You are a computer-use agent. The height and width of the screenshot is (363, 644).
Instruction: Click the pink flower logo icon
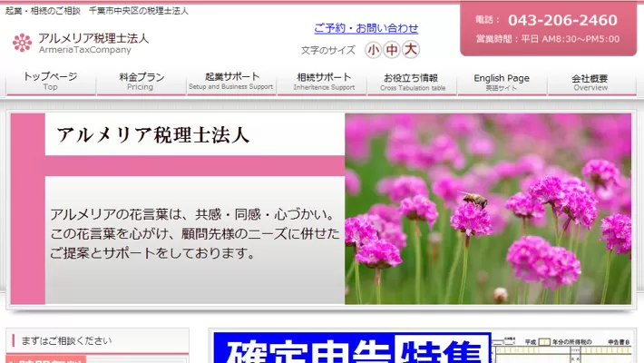[22, 43]
